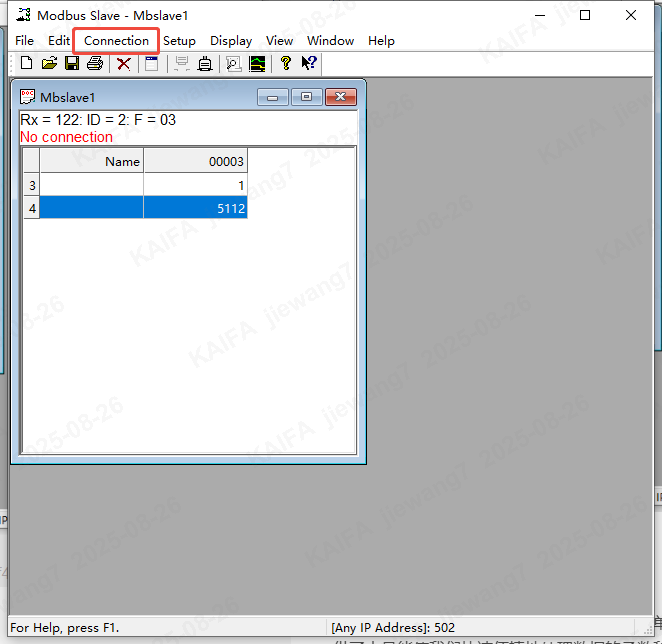662x644 pixels.
Task: Click the New document toolbar icon
Action: coord(27,63)
